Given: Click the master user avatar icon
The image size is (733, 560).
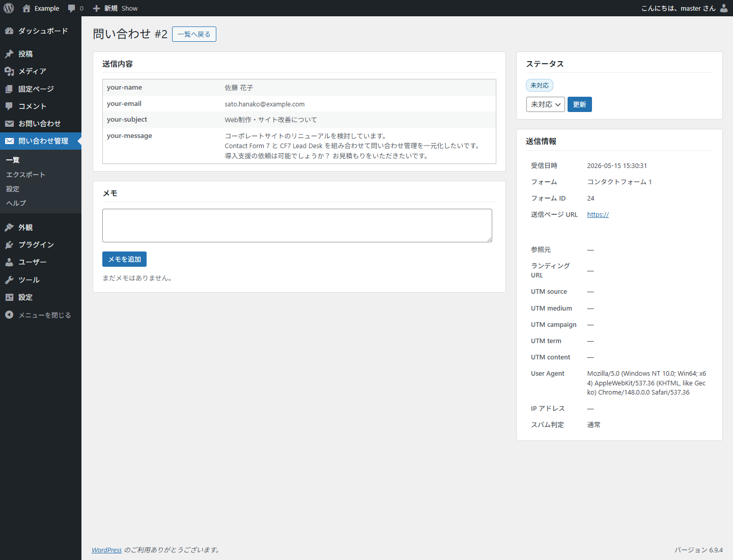Looking at the screenshot, I should tap(724, 8).
